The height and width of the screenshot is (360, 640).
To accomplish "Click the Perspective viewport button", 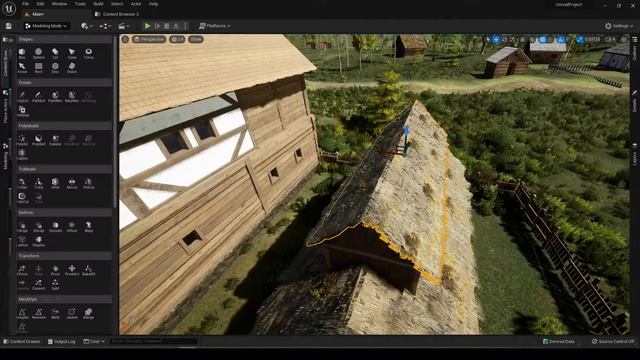I will 149,39.
